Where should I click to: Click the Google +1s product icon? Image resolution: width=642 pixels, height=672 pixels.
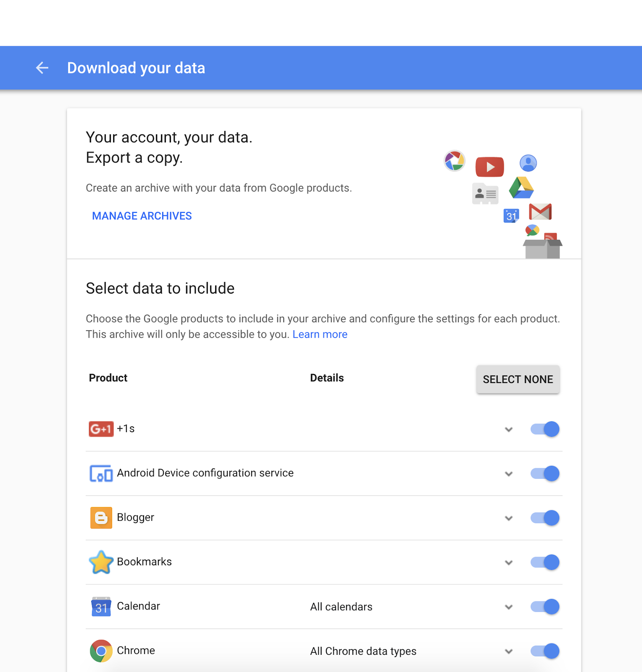pos(101,429)
